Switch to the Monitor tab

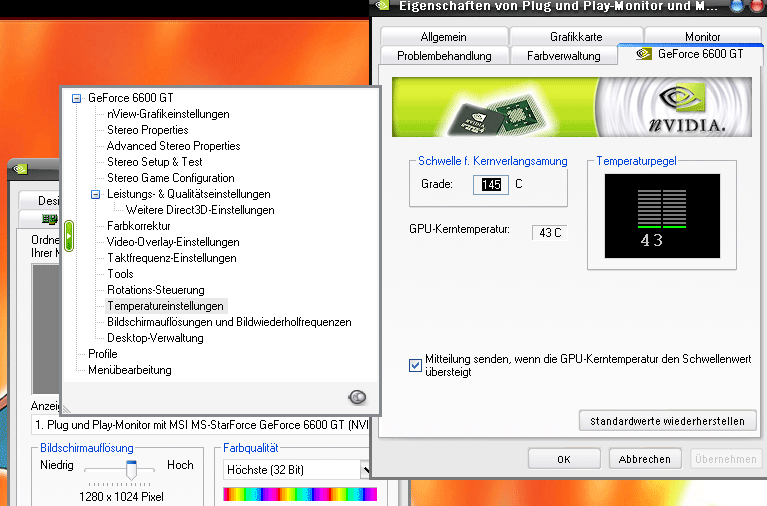[x=702, y=37]
